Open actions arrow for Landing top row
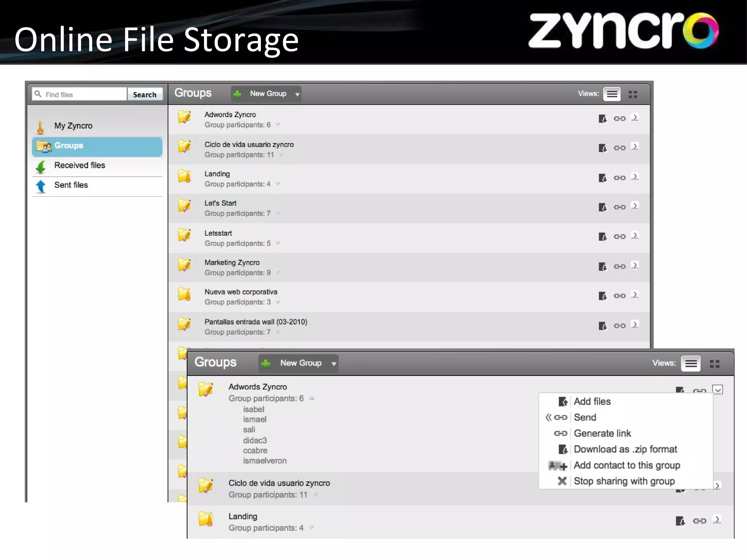The image size is (747, 560). click(635, 176)
